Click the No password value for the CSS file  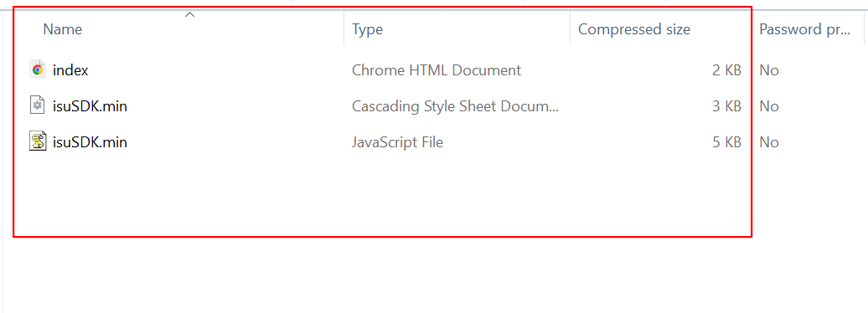point(769,106)
